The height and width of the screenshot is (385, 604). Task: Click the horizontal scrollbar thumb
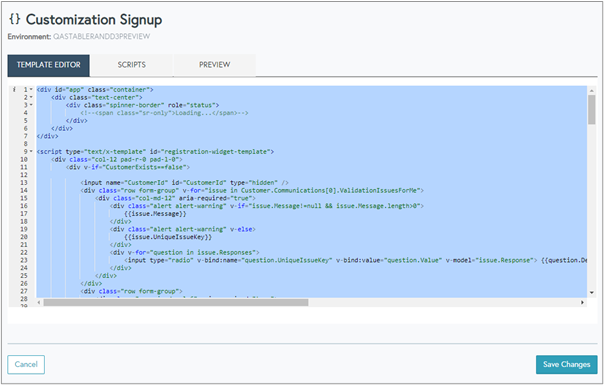176,303
